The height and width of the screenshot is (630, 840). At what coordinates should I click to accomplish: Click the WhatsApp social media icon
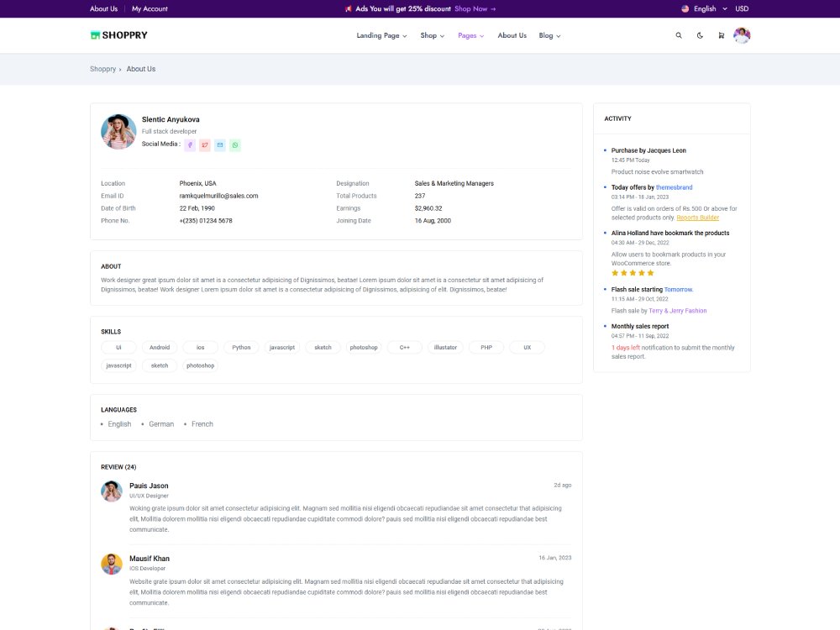tap(235, 145)
